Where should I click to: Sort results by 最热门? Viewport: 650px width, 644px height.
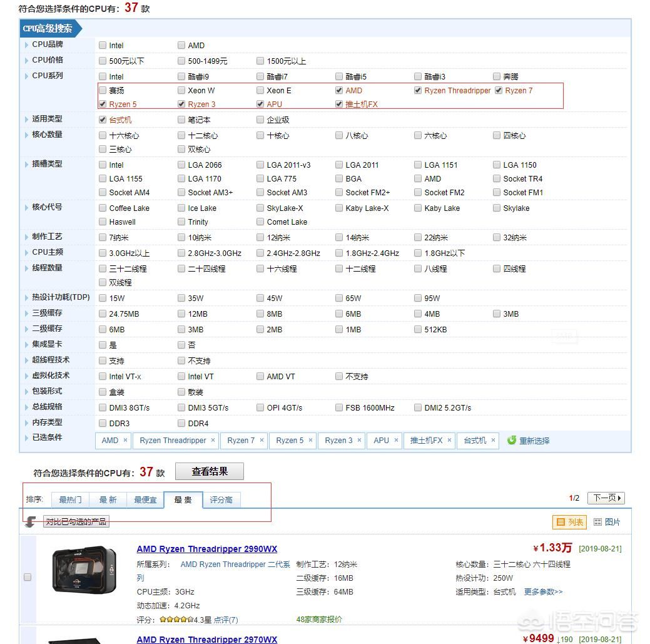pyautogui.click(x=70, y=499)
